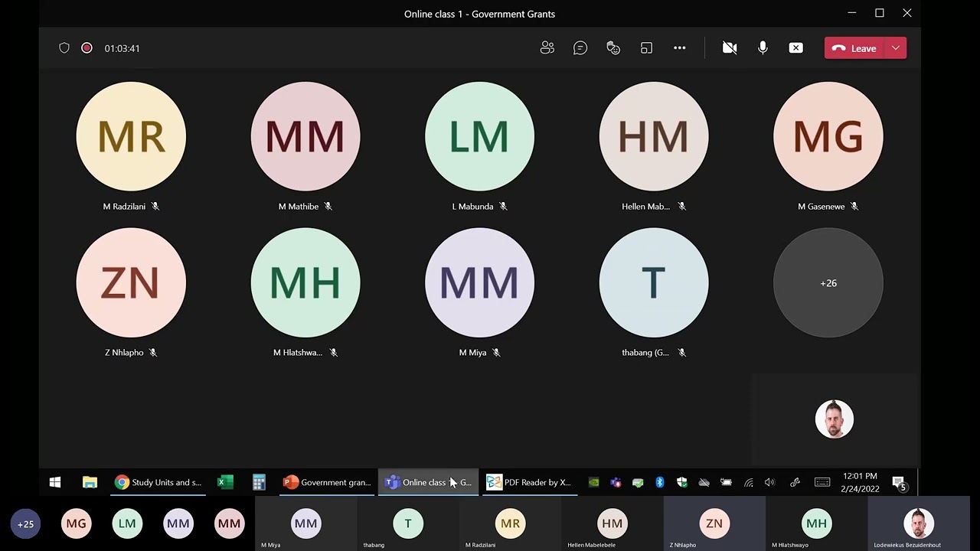Viewport: 980px width, 551px height.
Task: Select M Mathibe's participant tile
Action: pos(305,136)
